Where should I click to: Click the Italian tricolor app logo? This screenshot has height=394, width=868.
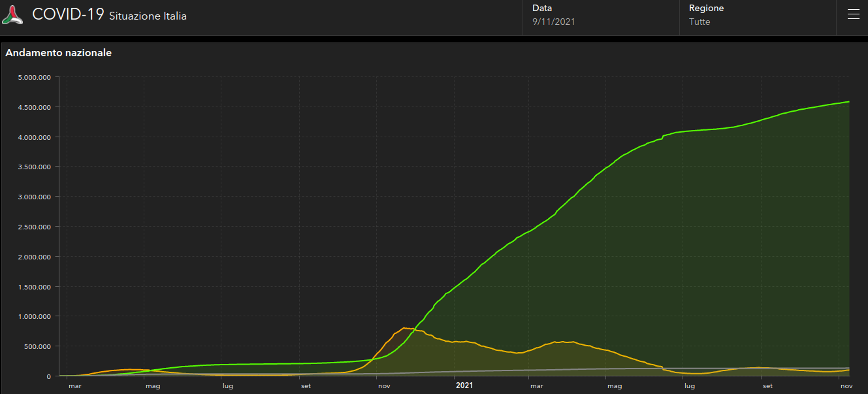(x=12, y=15)
